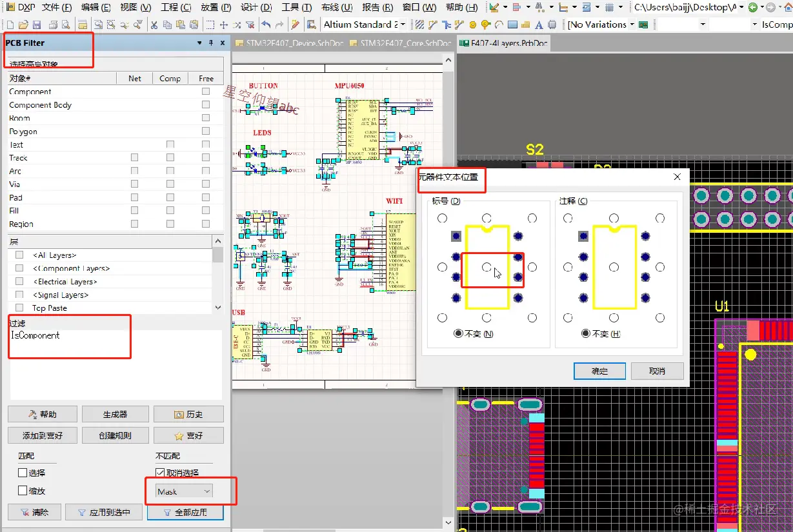Expand the alignment tools dropdown arrow
The height and width of the screenshot is (532, 793).
coord(528,7)
